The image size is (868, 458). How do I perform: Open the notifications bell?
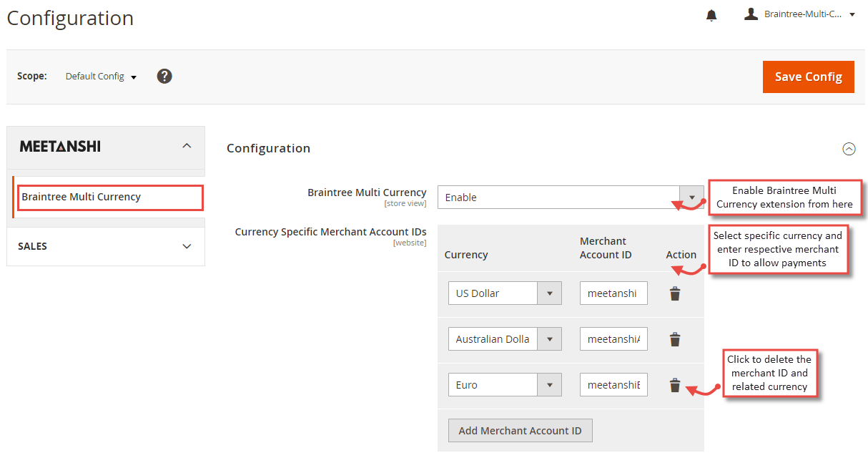pyautogui.click(x=711, y=15)
